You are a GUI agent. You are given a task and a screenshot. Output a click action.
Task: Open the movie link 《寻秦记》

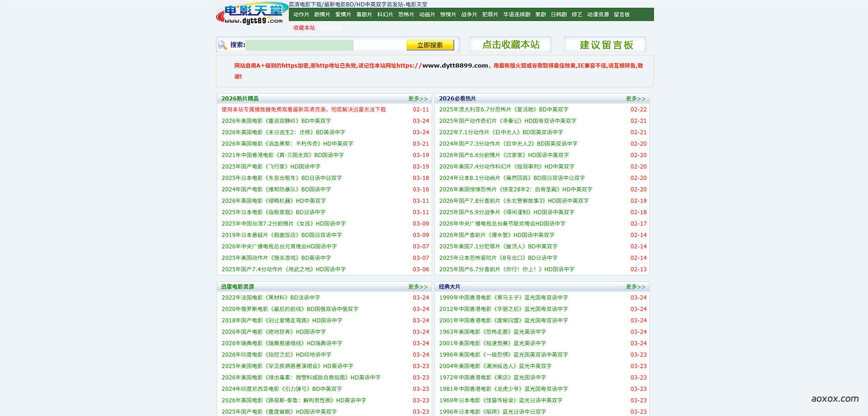[x=507, y=121]
